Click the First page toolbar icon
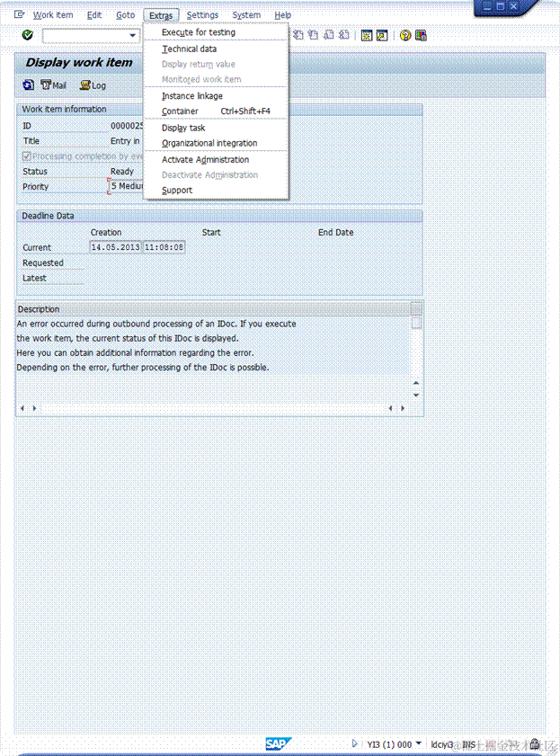 [298, 35]
